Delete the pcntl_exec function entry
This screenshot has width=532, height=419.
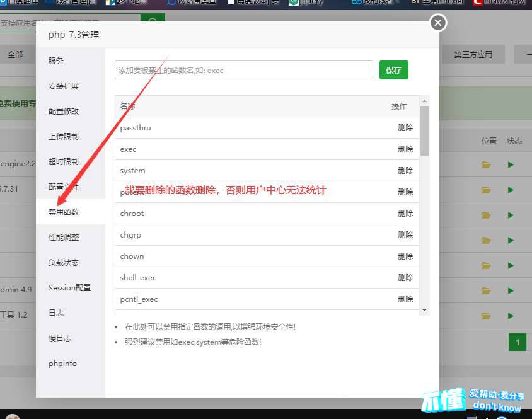coord(405,299)
